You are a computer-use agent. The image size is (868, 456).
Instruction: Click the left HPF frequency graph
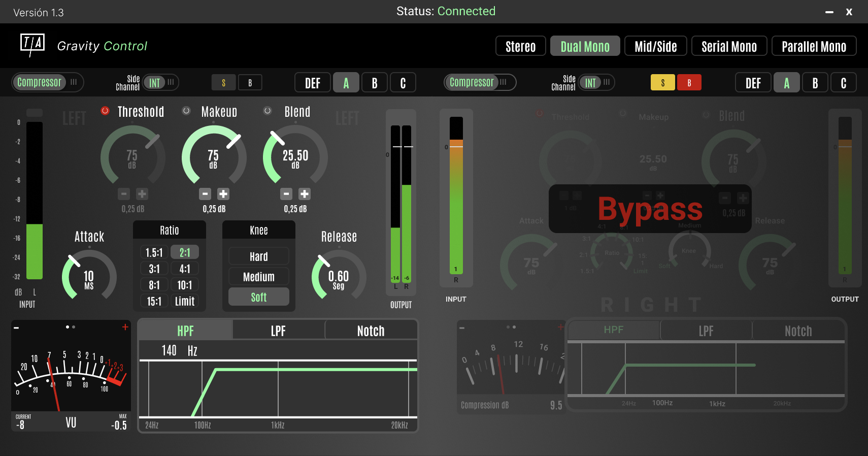pos(278,389)
